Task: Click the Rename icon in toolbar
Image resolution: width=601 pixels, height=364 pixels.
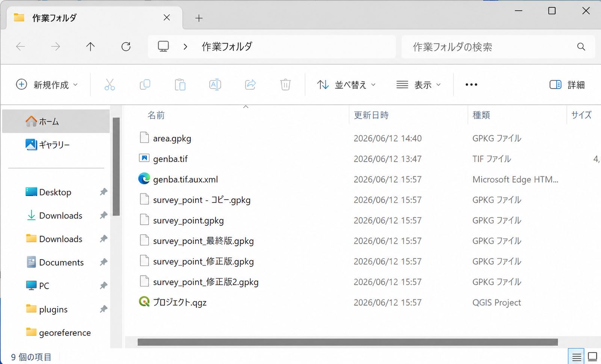Action: (x=215, y=85)
